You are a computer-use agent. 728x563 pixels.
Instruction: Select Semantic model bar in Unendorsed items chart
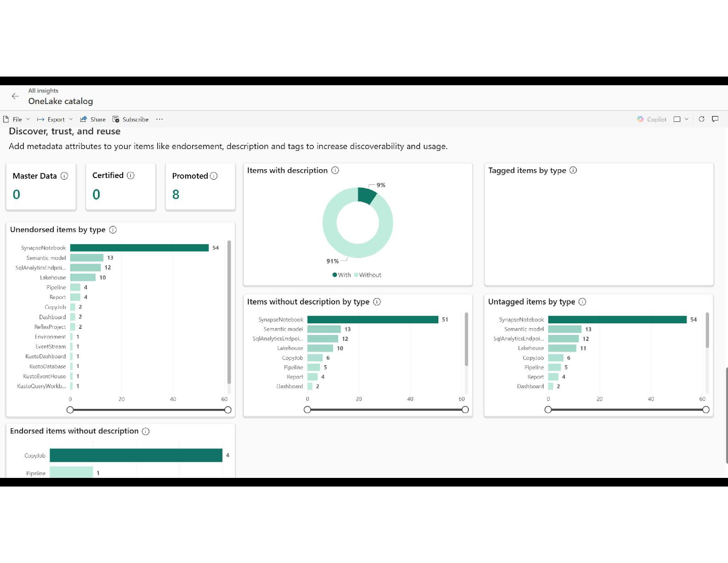coord(87,258)
